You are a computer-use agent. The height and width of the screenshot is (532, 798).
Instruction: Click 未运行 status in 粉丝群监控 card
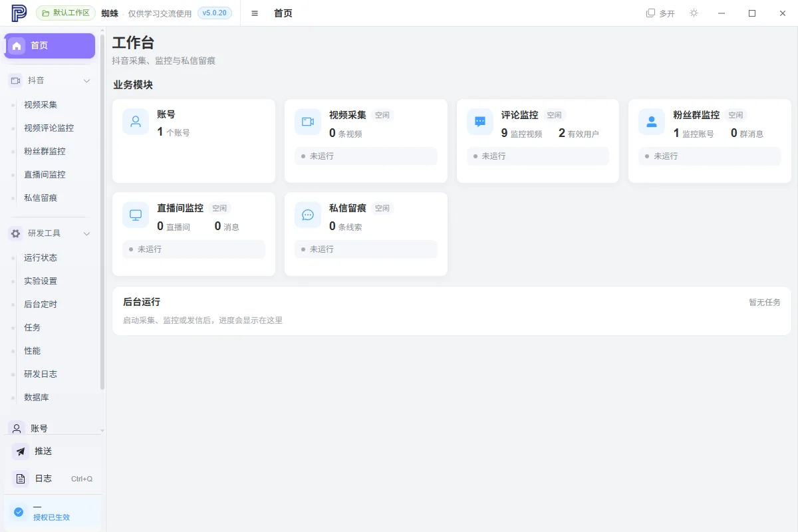coord(710,156)
